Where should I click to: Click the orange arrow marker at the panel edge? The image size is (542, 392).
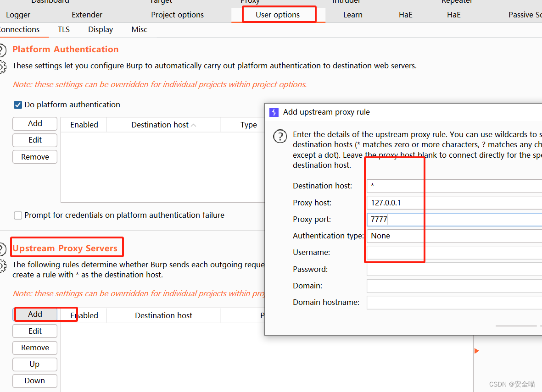pos(477,351)
